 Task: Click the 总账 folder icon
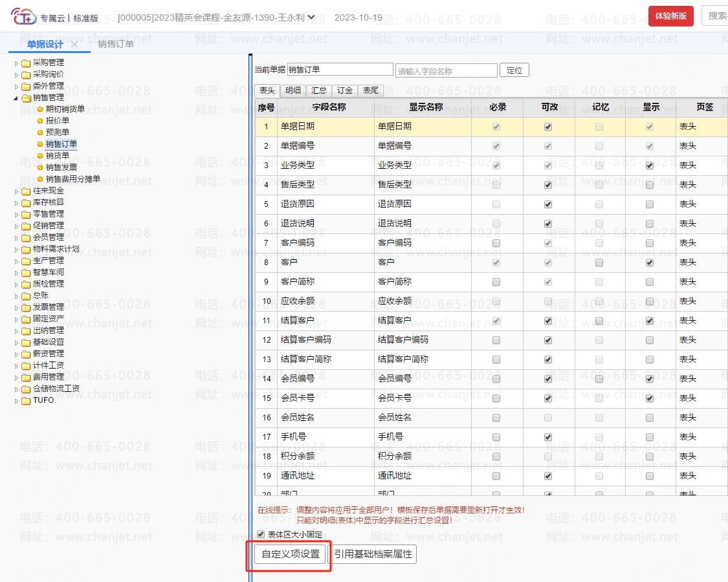[x=26, y=296]
